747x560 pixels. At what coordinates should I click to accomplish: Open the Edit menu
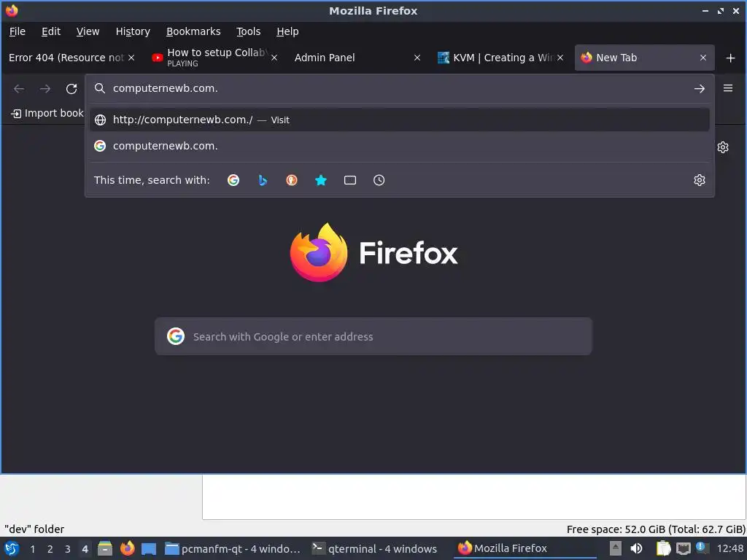pyautogui.click(x=51, y=31)
